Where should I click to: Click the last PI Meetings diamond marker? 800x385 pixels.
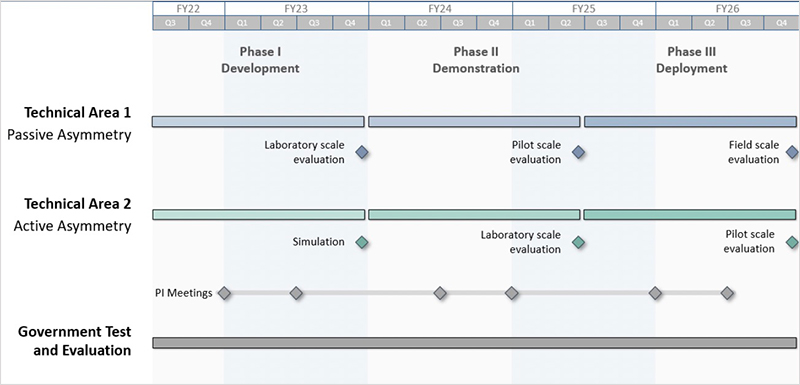(727, 293)
